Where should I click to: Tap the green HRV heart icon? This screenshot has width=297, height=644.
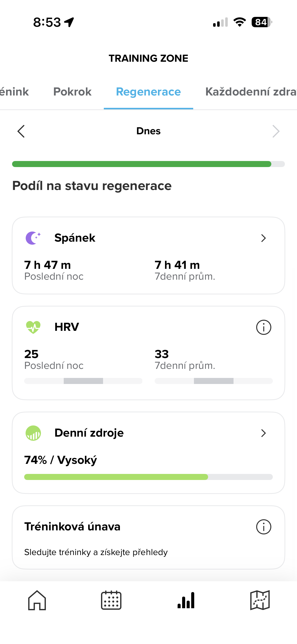(33, 327)
